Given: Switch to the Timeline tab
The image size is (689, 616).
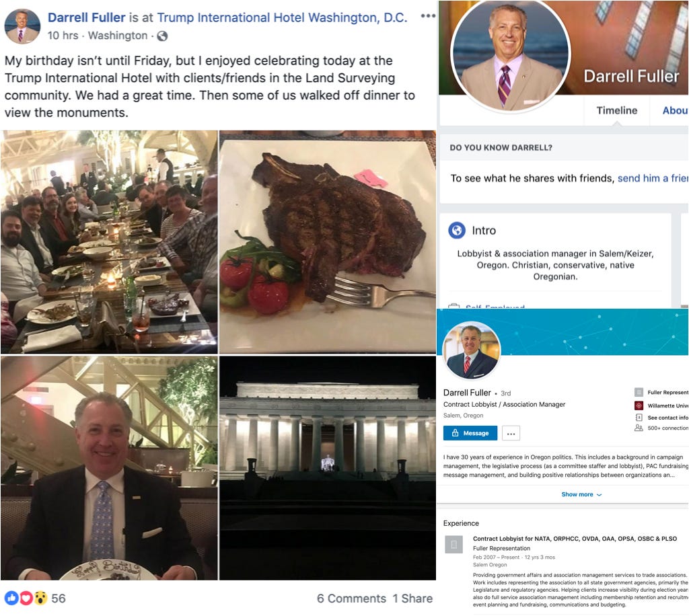Looking at the screenshot, I should (x=616, y=111).
